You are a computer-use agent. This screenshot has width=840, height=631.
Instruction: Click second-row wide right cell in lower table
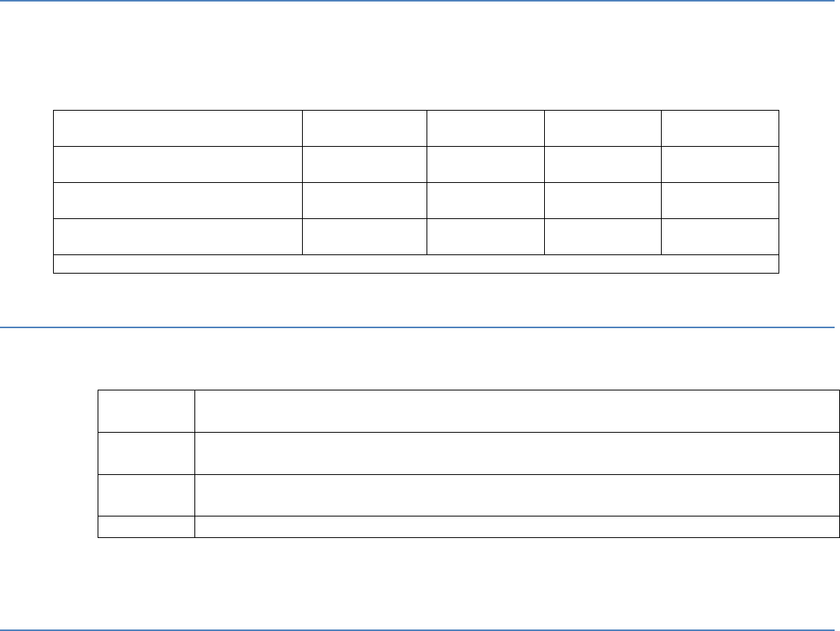(517, 453)
